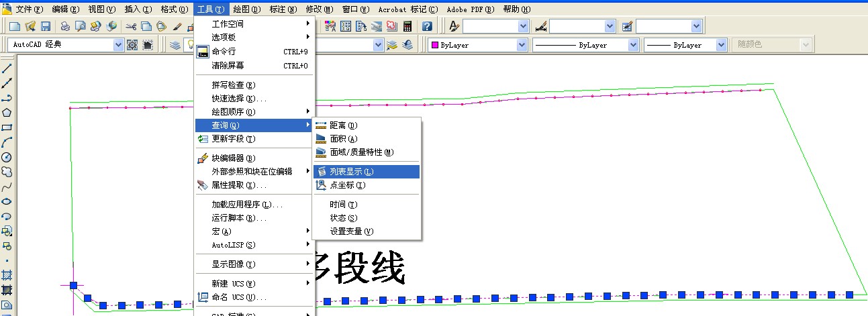The width and height of the screenshot is (868, 316).
Task: Select the Hatch tool
Action: [x=7, y=275]
